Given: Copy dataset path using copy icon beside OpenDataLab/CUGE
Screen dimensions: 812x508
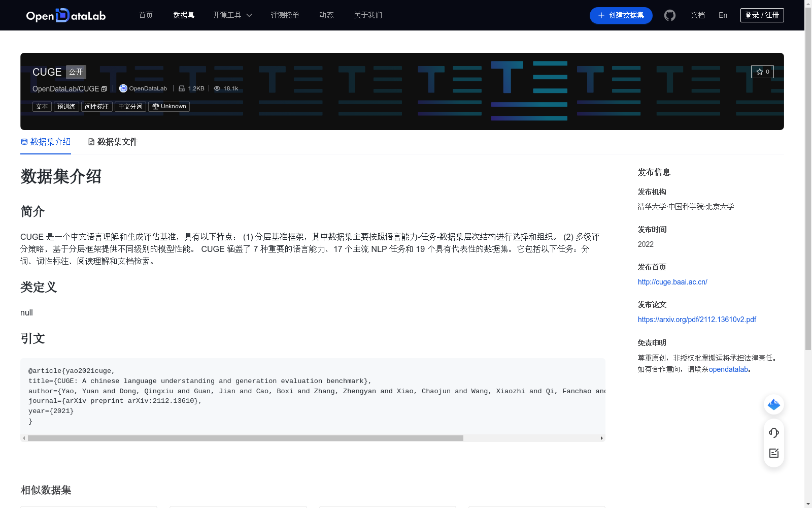Looking at the screenshot, I should (x=105, y=88).
